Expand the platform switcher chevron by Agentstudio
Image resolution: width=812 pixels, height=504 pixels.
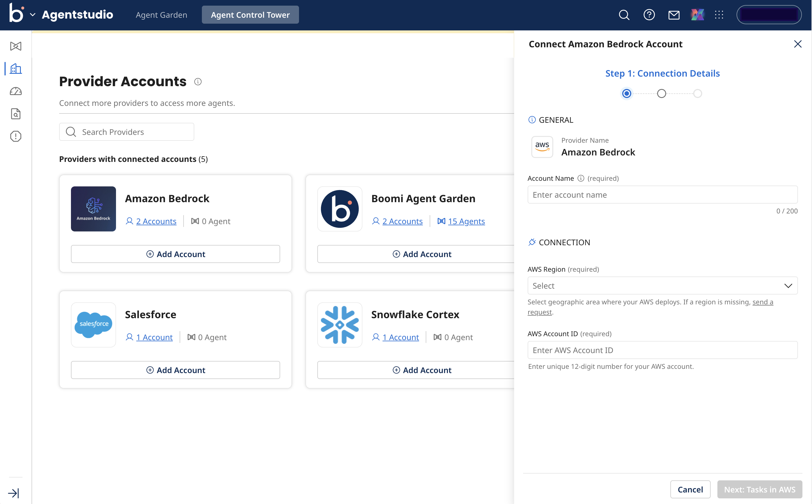(x=33, y=15)
